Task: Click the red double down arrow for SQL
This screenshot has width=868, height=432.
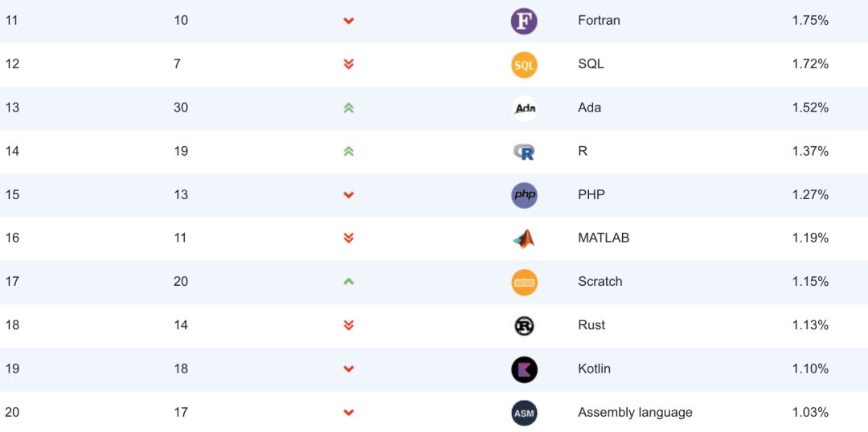Action: coord(348,64)
